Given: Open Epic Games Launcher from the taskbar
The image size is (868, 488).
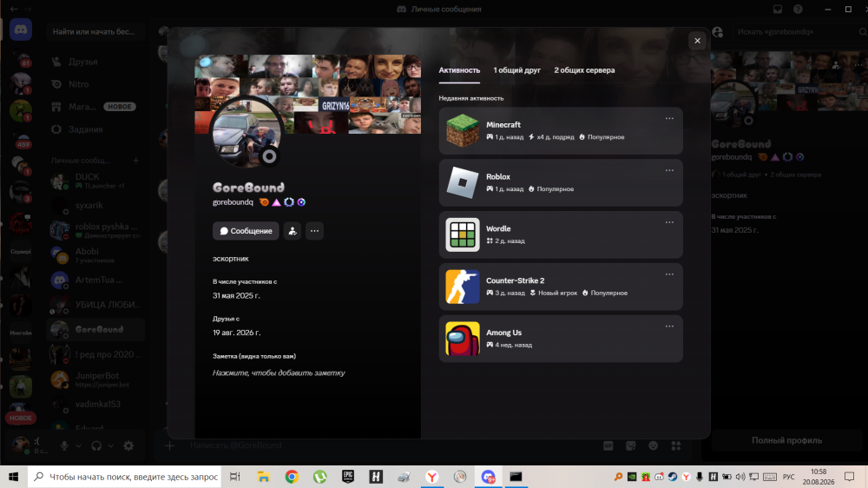Looking at the screenshot, I should (x=348, y=477).
